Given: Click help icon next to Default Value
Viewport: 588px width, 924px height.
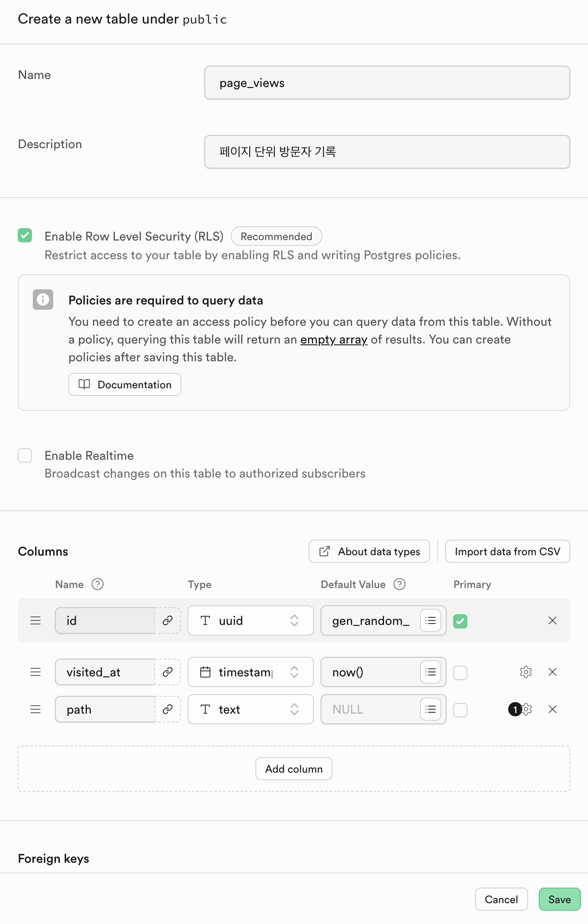Looking at the screenshot, I should (x=400, y=584).
